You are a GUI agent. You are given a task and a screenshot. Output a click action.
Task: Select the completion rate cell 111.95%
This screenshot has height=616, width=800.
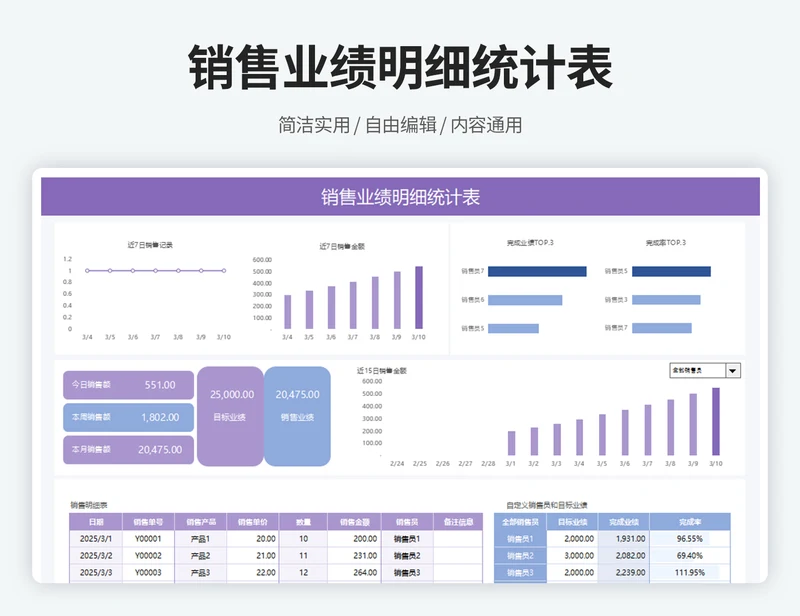click(x=690, y=573)
